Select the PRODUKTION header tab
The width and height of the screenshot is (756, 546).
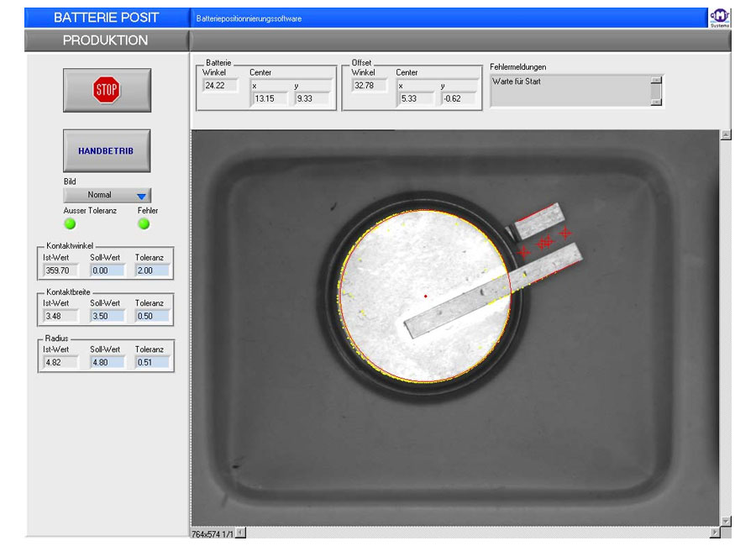pyautogui.click(x=106, y=40)
